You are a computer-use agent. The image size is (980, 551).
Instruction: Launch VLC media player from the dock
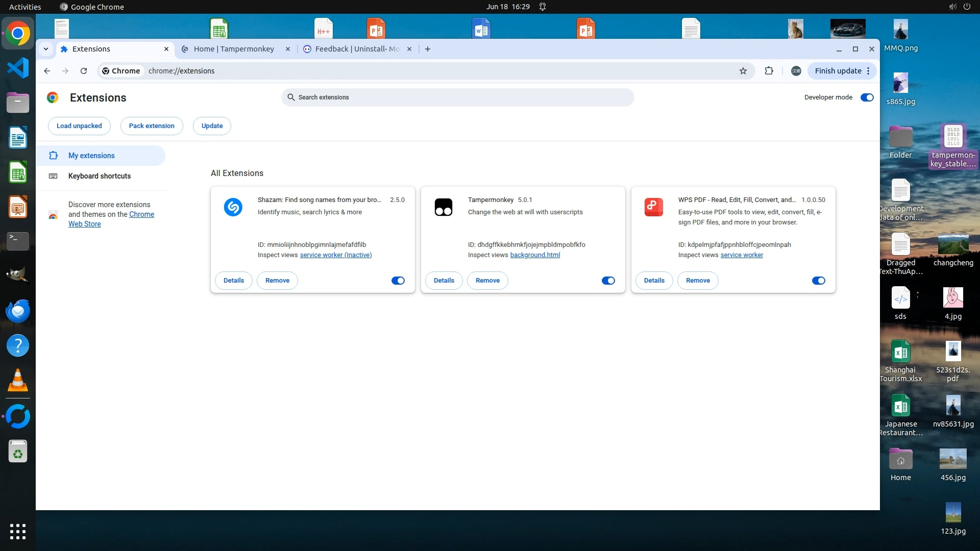[x=18, y=381]
